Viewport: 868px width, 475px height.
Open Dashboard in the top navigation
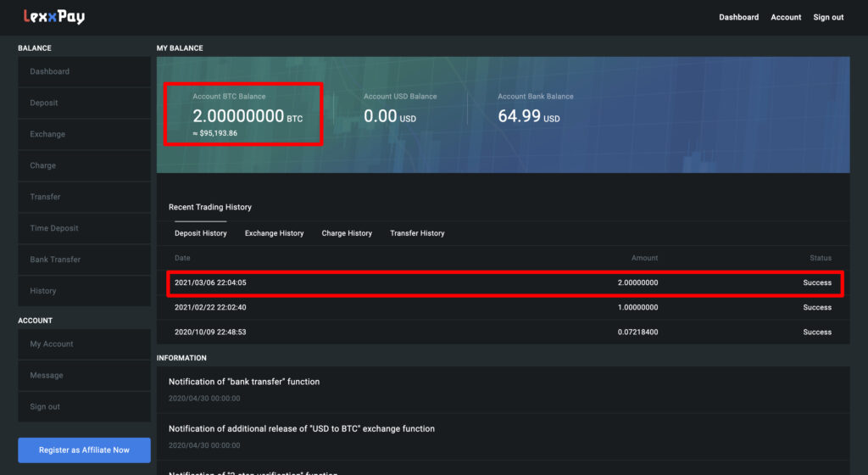tap(738, 17)
